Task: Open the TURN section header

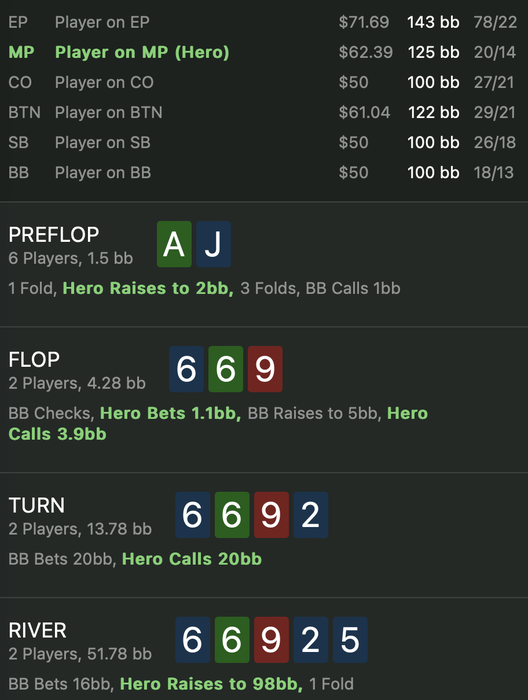Action: coord(37,505)
